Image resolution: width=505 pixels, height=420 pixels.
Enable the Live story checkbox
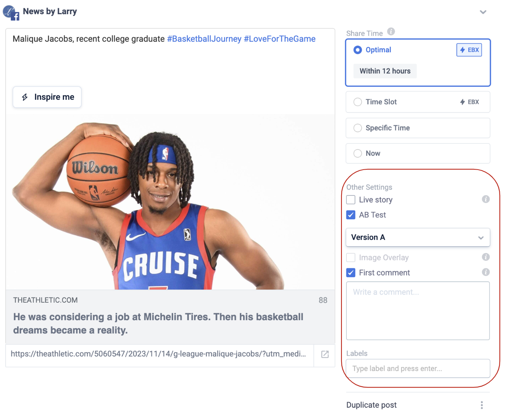tap(351, 200)
